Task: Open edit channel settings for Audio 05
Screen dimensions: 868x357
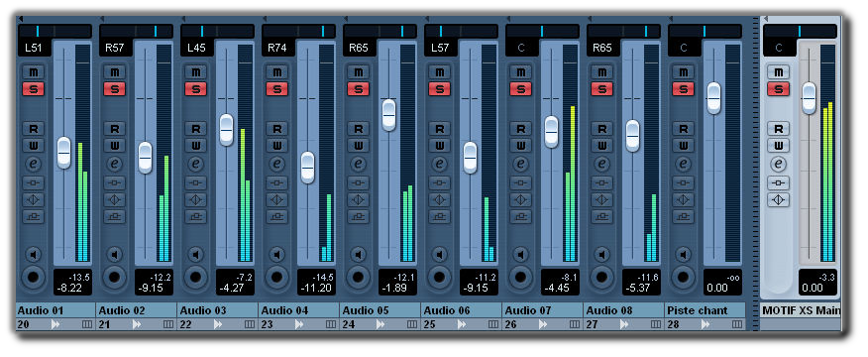Action: point(359,164)
